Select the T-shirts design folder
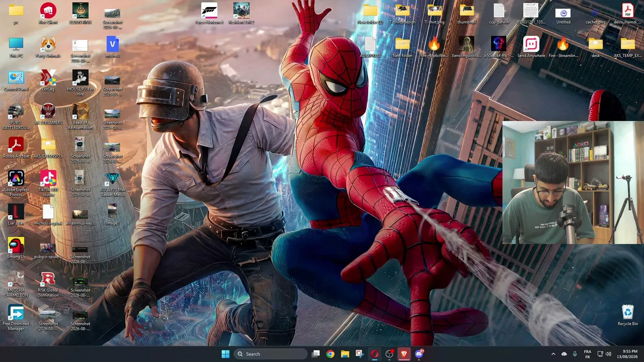Screen dimensions: 644x362 coord(402,14)
